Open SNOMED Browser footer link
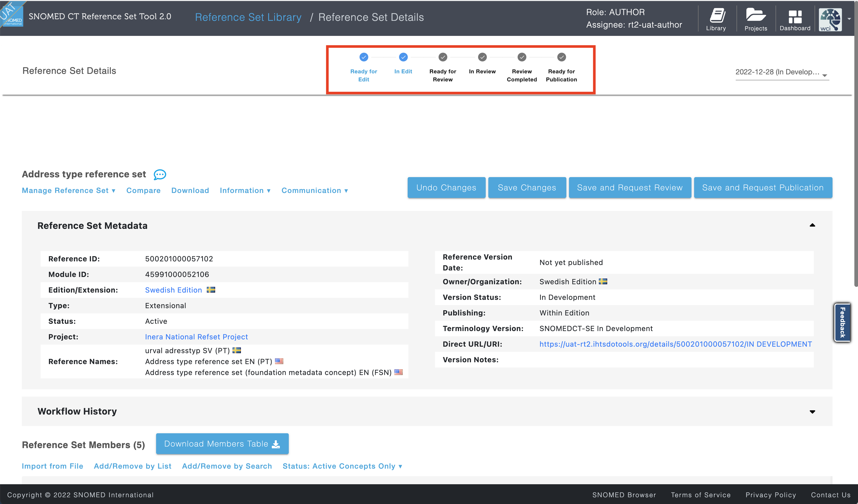The image size is (858, 504). click(x=624, y=495)
